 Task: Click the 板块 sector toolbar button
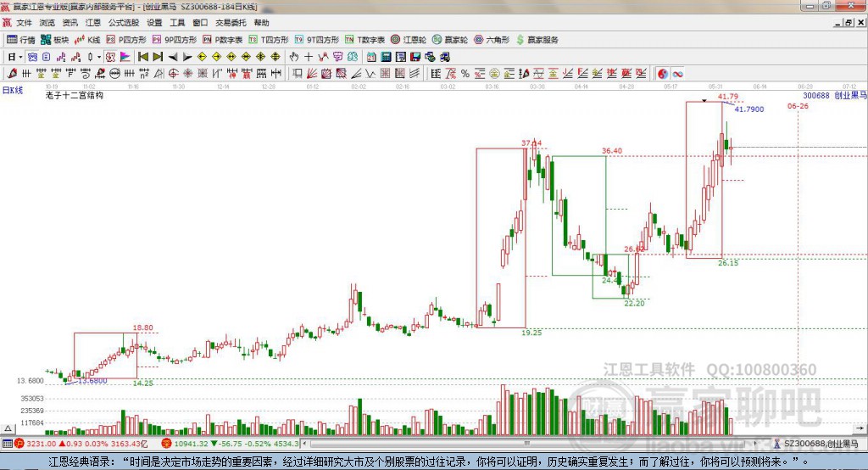[x=55, y=40]
